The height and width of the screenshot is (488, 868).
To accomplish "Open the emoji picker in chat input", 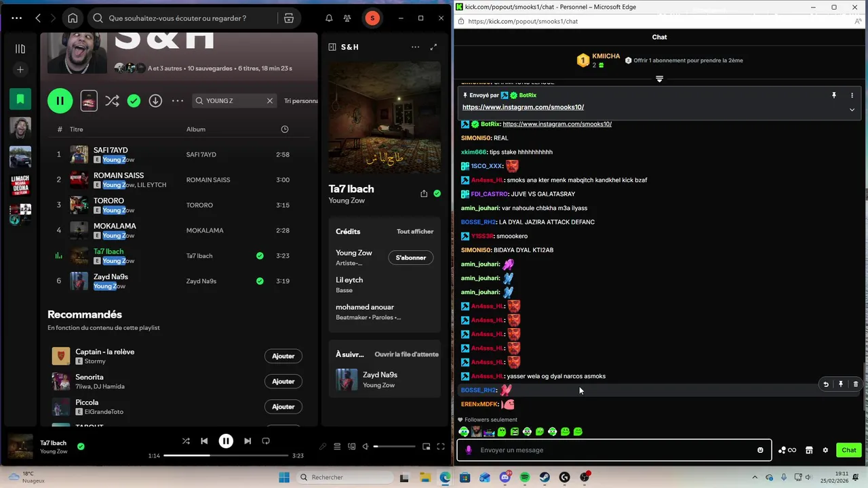I will pyautogui.click(x=760, y=450).
